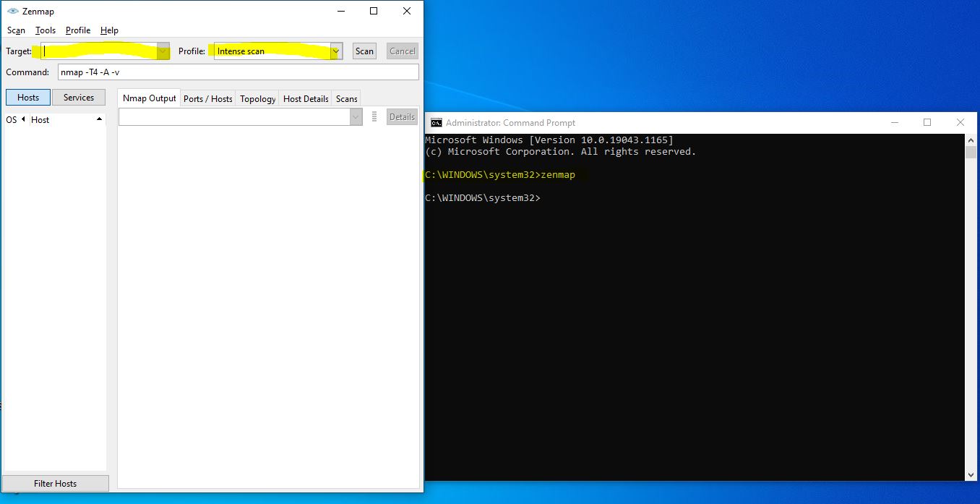
Task: Click Command Prompt scrollbar down arrow
Action: tap(971, 474)
